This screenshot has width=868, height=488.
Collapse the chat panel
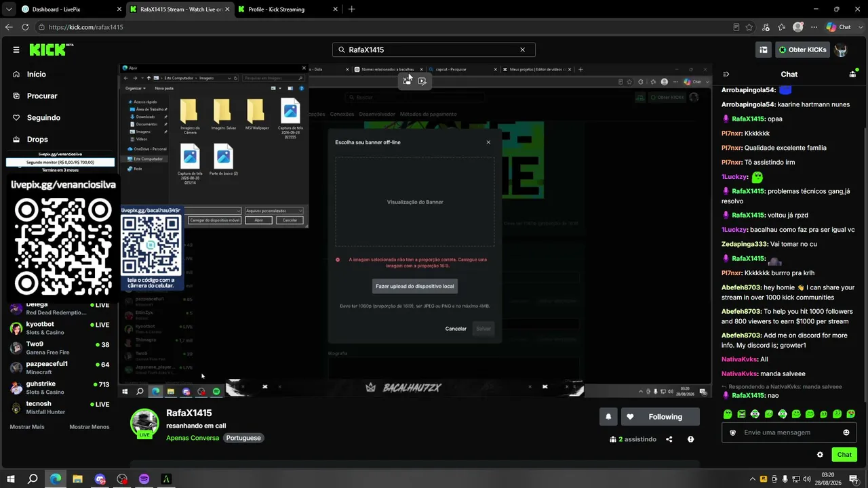tap(726, 75)
